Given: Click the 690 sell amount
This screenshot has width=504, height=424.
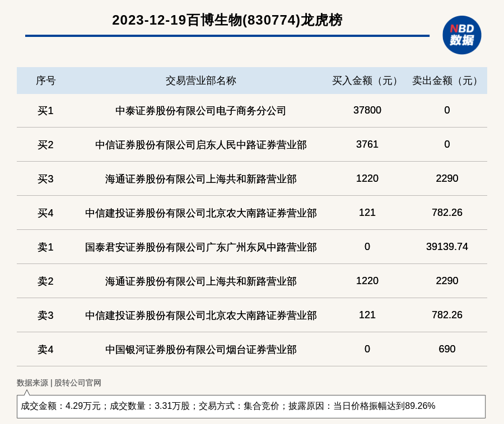Looking at the screenshot, I should pos(447,349).
